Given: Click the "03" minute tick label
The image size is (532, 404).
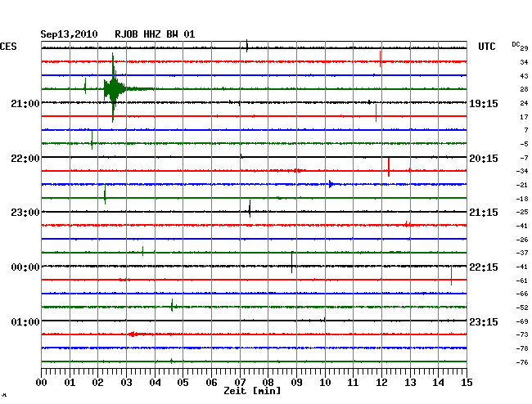Looking at the screenshot, I should [x=126, y=382].
